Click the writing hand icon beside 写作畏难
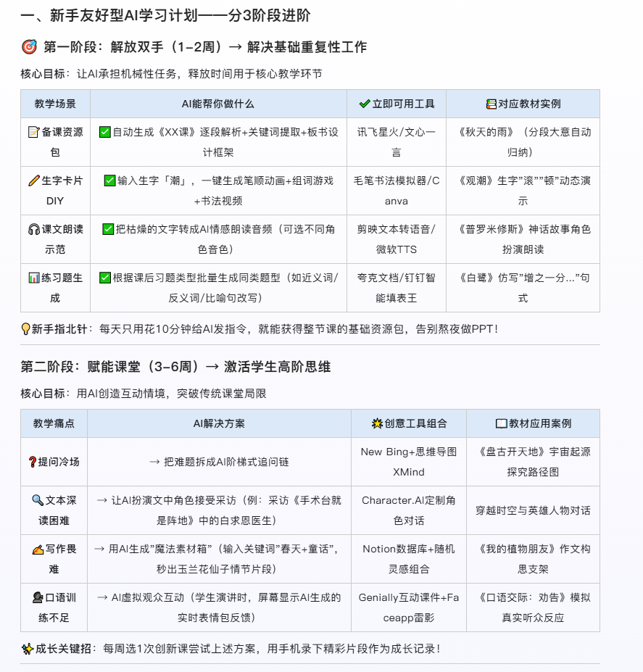This screenshot has width=643, height=672. tap(37, 549)
